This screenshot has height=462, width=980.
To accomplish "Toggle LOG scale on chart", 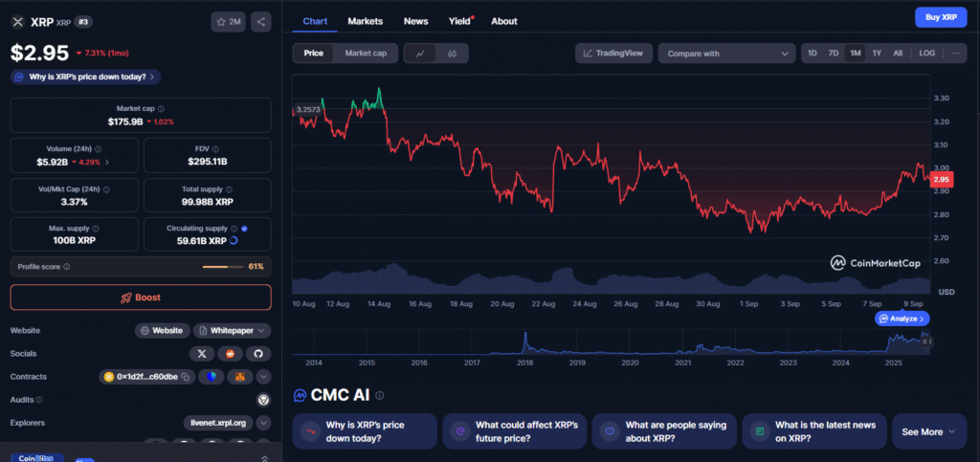I will [926, 53].
